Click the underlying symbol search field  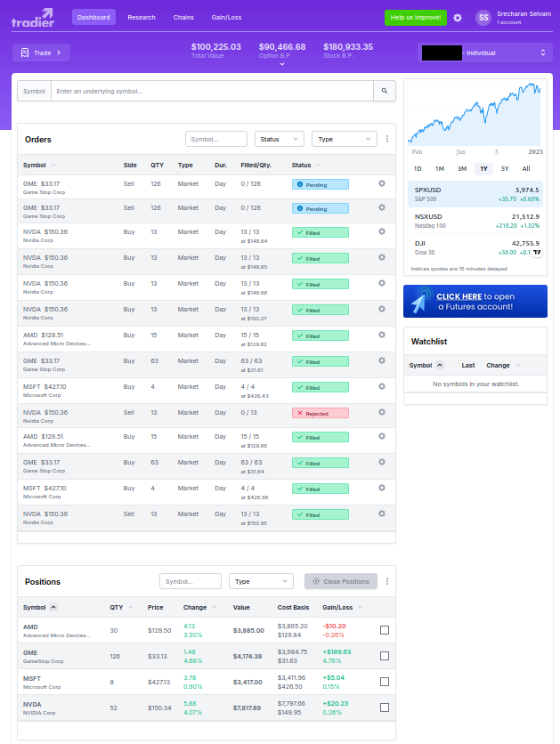(x=212, y=91)
